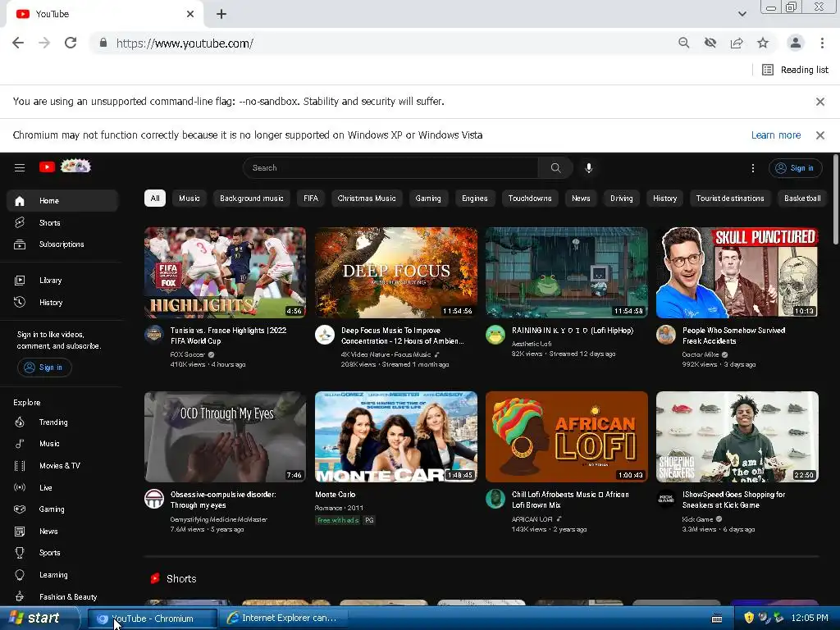The width and height of the screenshot is (840, 630).
Task: Click the security shield tray icon
Action: click(749, 618)
